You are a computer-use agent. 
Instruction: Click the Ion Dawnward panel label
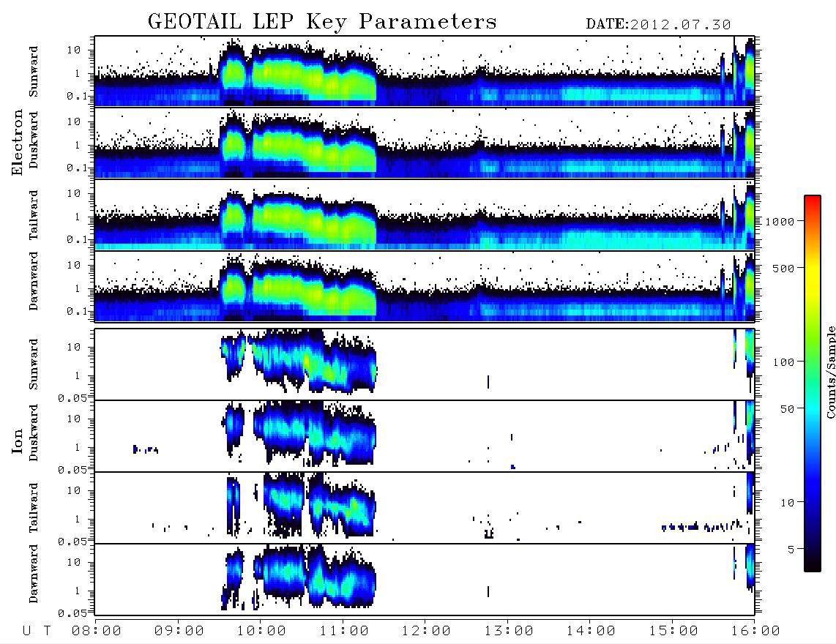pos(34,574)
